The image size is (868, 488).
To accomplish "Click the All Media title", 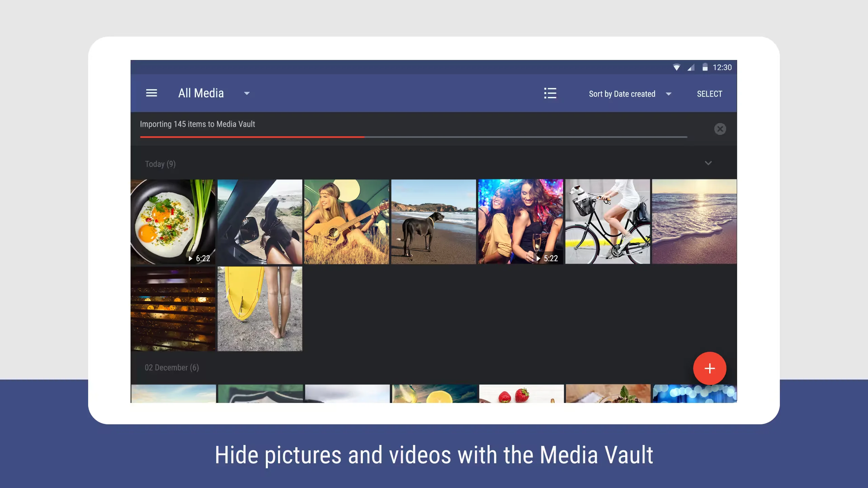I will [x=201, y=93].
